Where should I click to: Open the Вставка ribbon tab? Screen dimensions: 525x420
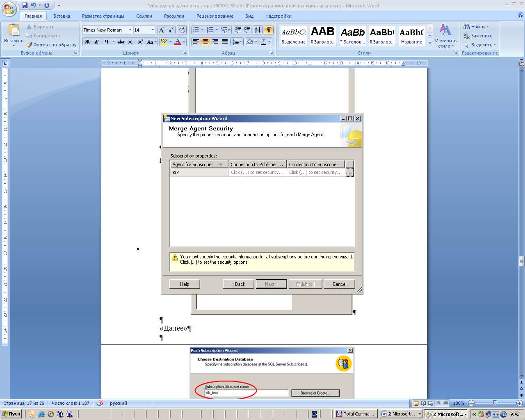[62, 16]
